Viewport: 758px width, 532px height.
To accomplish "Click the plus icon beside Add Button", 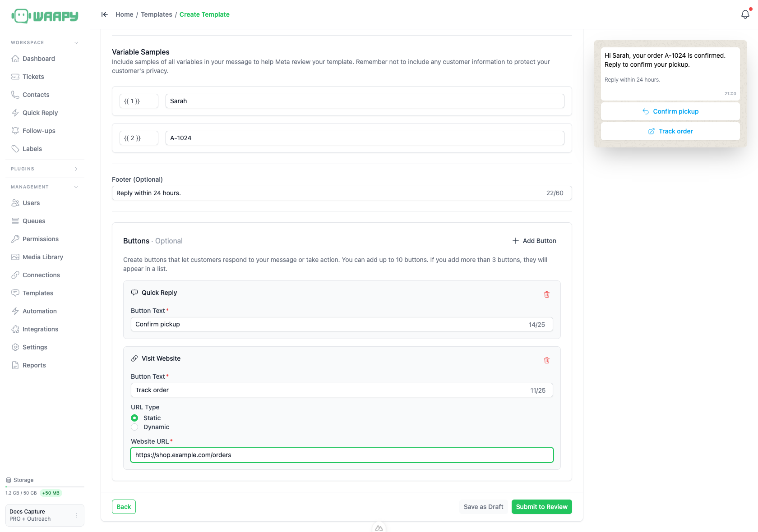I will click(x=516, y=241).
